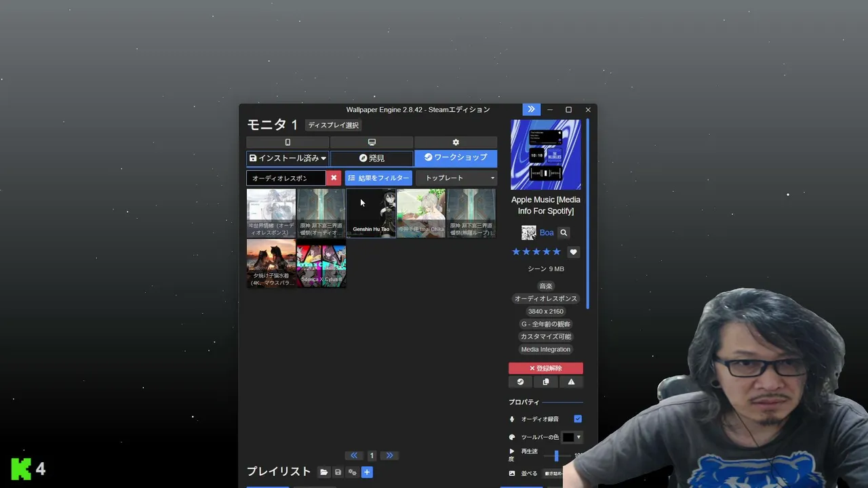Image resolution: width=868 pixels, height=488 pixels.
Task: Collapse the side panel with the double-chevron button
Action: coord(531,109)
